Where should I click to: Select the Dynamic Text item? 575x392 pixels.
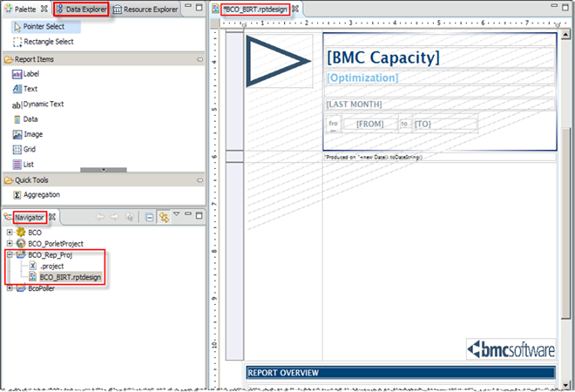click(x=37, y=105)
